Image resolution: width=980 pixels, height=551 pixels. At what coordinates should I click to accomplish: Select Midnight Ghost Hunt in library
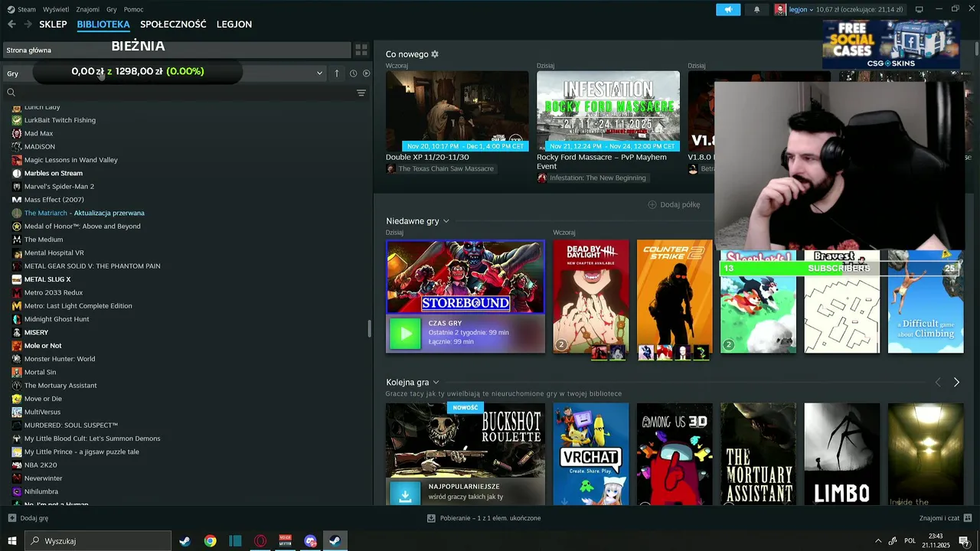pos(57,319)
